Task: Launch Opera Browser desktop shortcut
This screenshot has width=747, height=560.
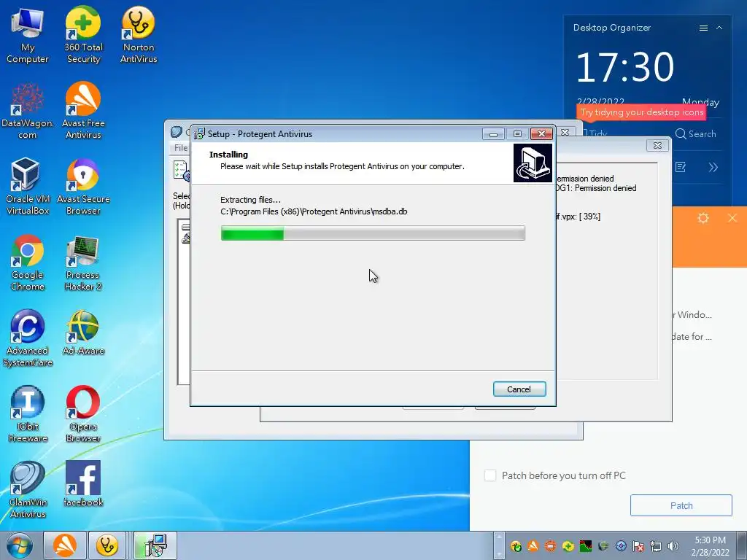Action: (x=83, y=414)
